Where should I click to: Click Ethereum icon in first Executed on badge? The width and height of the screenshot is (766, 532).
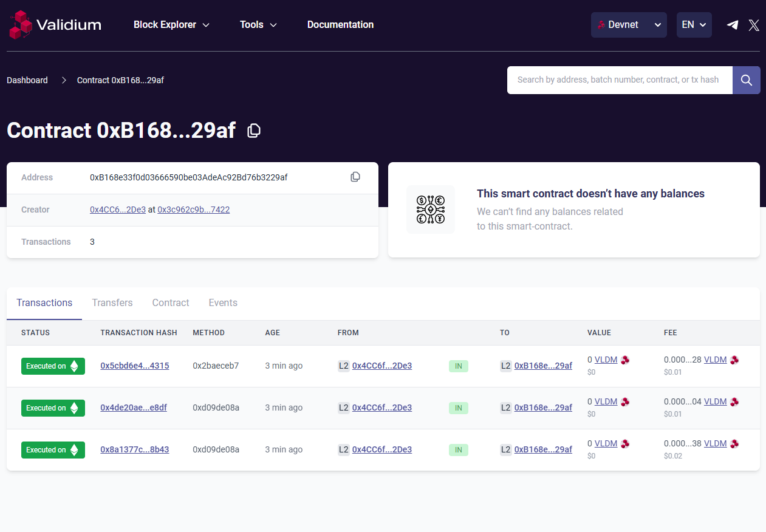pyautogui.click(x=75, y=366)
